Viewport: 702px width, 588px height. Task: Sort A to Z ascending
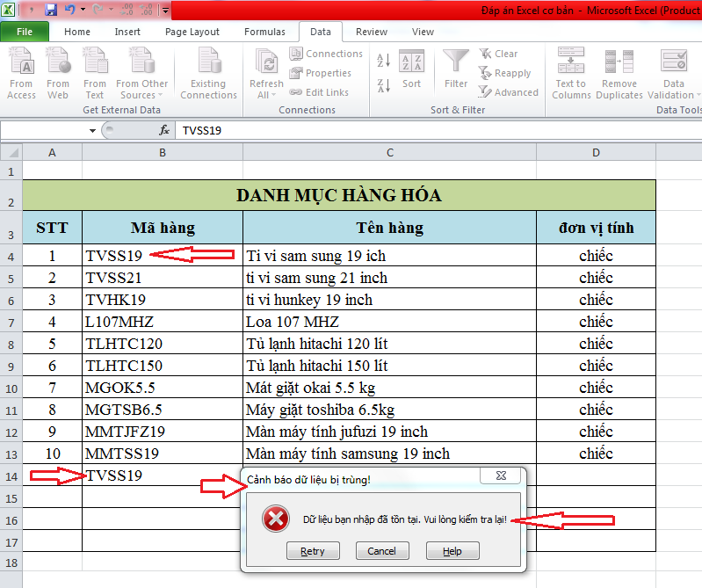pos(384,60)
